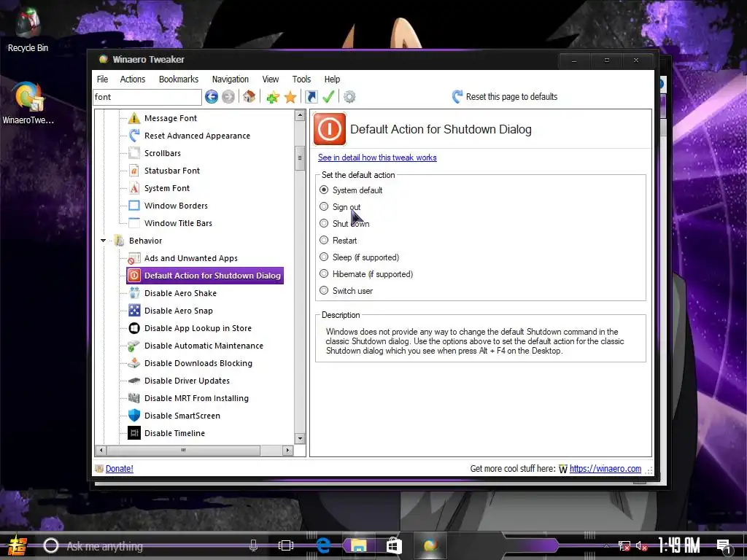
Task: Open the Home page icon in toolbar
Action: pos(249,97)
